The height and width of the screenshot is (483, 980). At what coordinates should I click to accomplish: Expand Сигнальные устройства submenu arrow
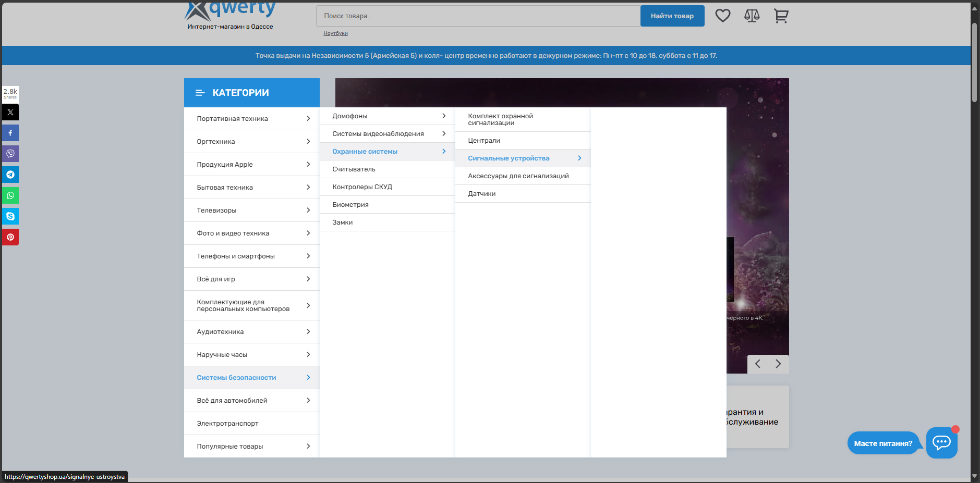pyautogui.click(x=579, y=158)
